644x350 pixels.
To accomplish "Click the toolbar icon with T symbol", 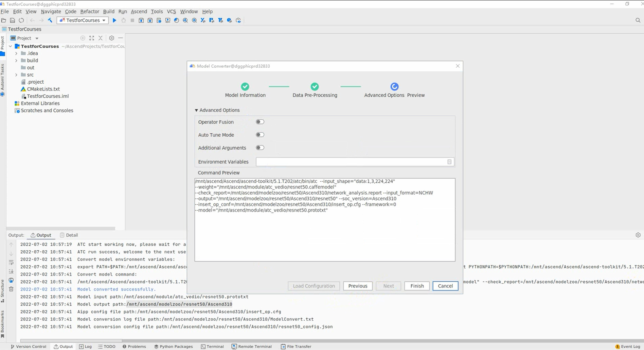I will (220, 20).
